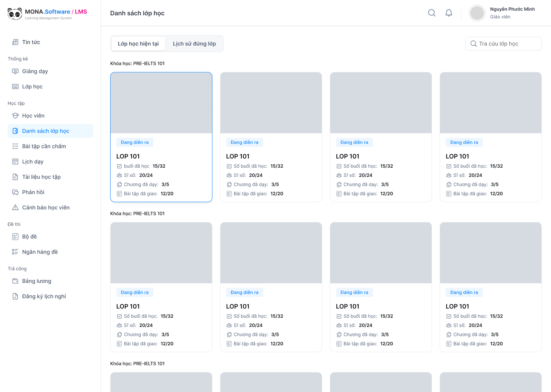The height and width of the screenshot is (392, 551).
Task: Switch to Lịch sử đứng lớp tab
Action: click(194, 44)
